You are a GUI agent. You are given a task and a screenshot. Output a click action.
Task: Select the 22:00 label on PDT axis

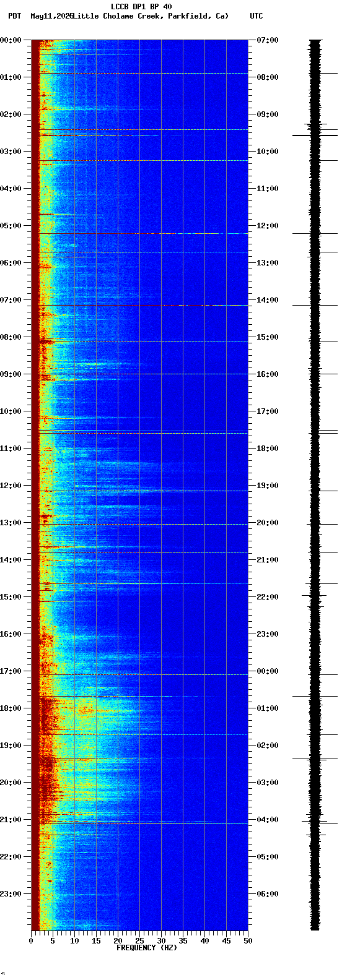tap(11, 857)
